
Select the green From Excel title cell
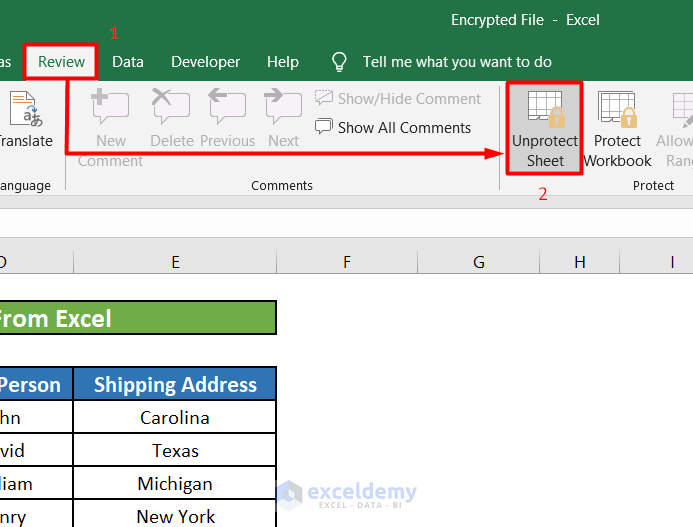[137, 317]
